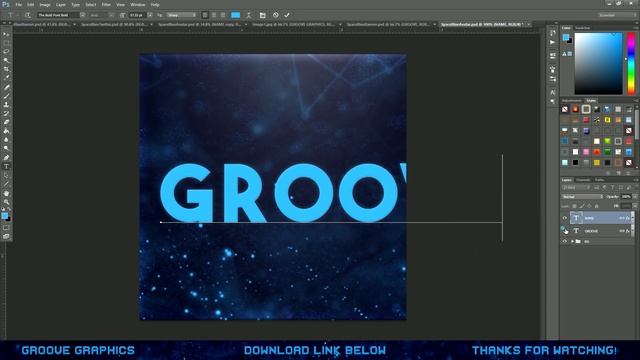The width and height of the screenshot is (640, 360).
Task: Select the Crop tool
Action: 6,69
